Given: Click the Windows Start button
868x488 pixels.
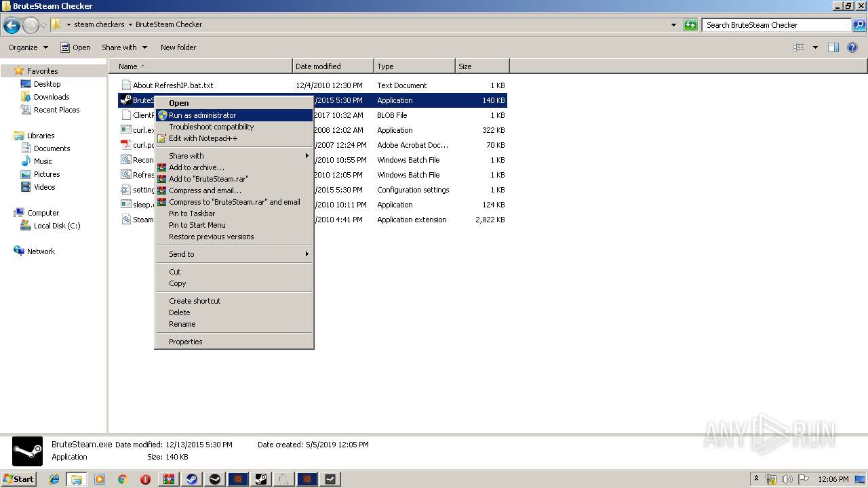Looking at the screenshot, I should pos(19,479).
